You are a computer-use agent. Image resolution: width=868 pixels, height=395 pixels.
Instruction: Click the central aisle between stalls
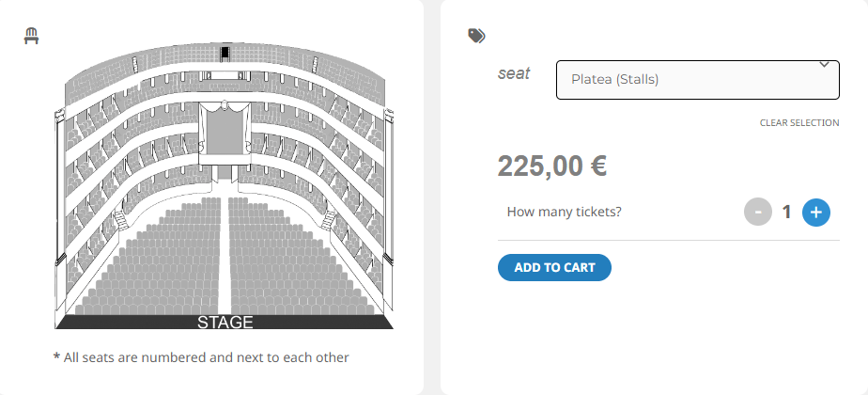(x=225, y=255)
